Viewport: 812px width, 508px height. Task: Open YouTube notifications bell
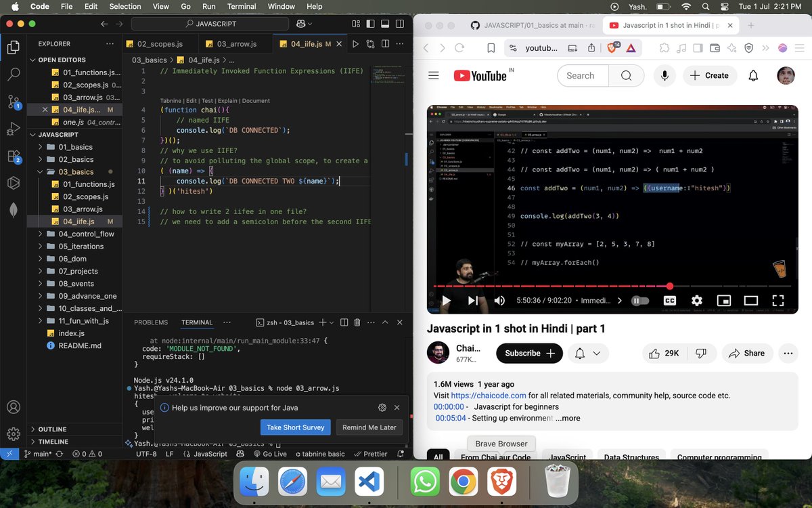point(753,75)
